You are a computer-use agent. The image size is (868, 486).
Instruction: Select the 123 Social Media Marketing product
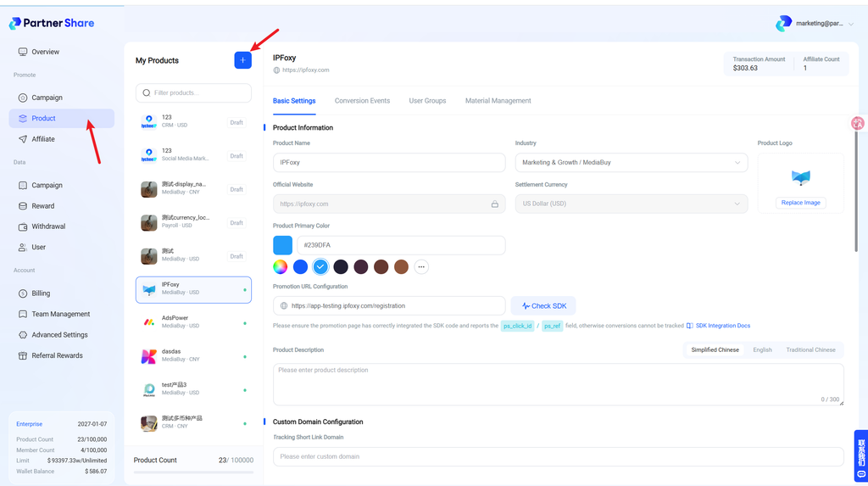click(x=193, y=154)
